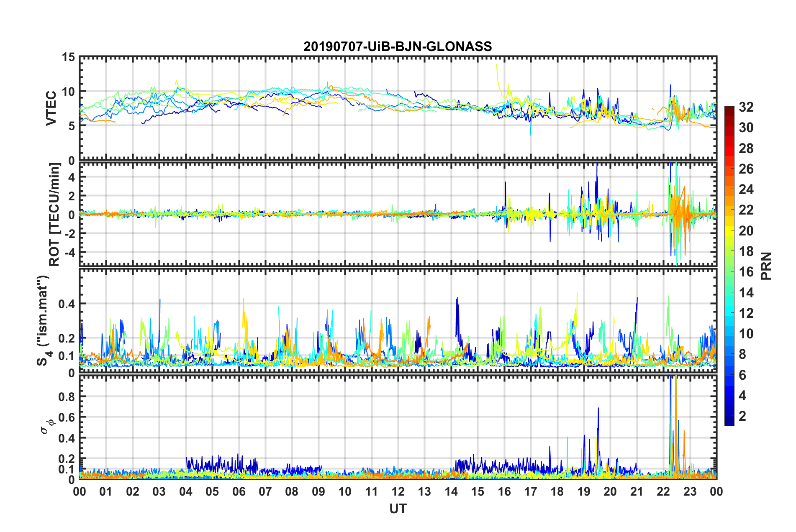Select colorbar tick label 14
796x532 pixels.
coord(746,293)
